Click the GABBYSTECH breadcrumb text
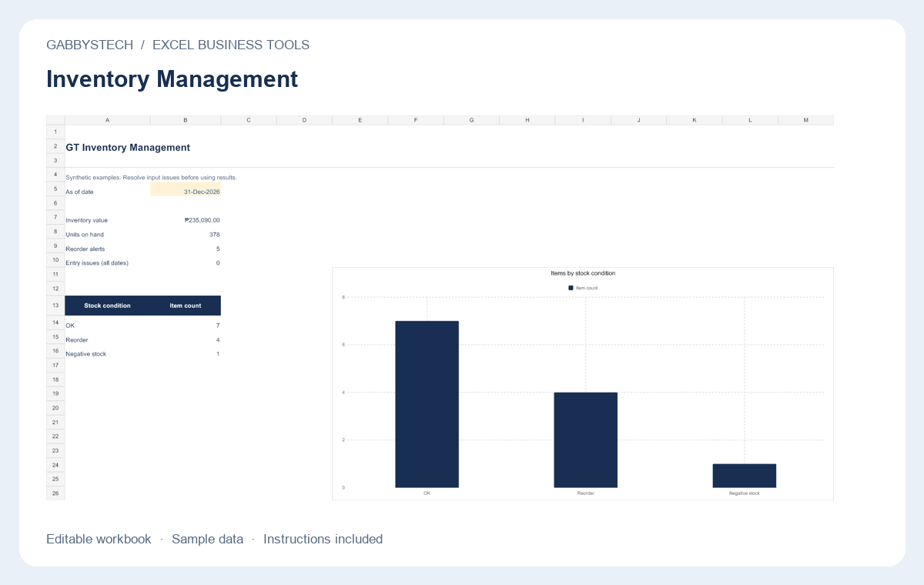This screenshot has width=924, height=585. click(89, 45)
